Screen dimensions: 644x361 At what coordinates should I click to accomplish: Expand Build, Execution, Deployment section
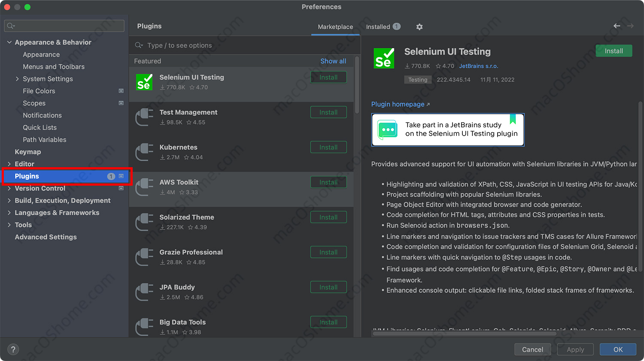[x=9, y=200]
